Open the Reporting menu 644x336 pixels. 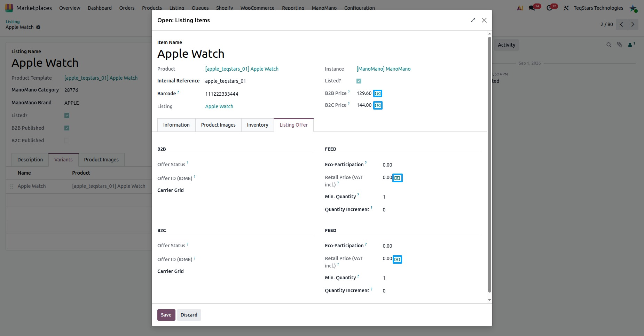(x=293, y=8)
